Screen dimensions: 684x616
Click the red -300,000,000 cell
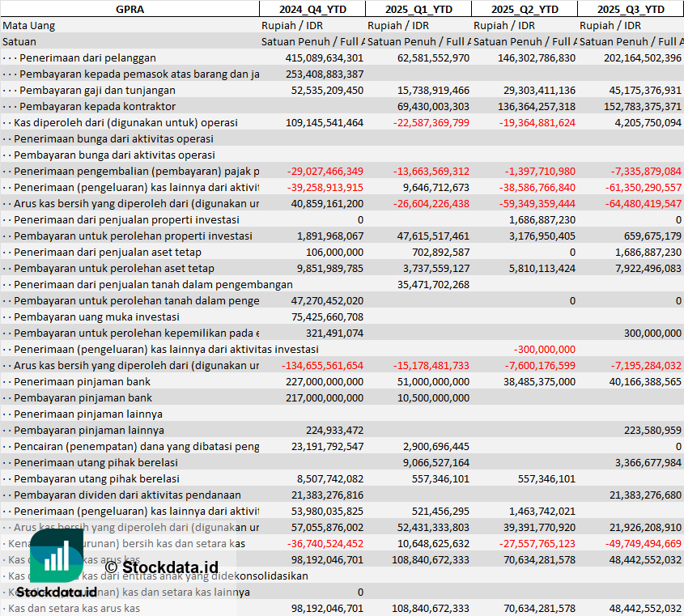544,349
